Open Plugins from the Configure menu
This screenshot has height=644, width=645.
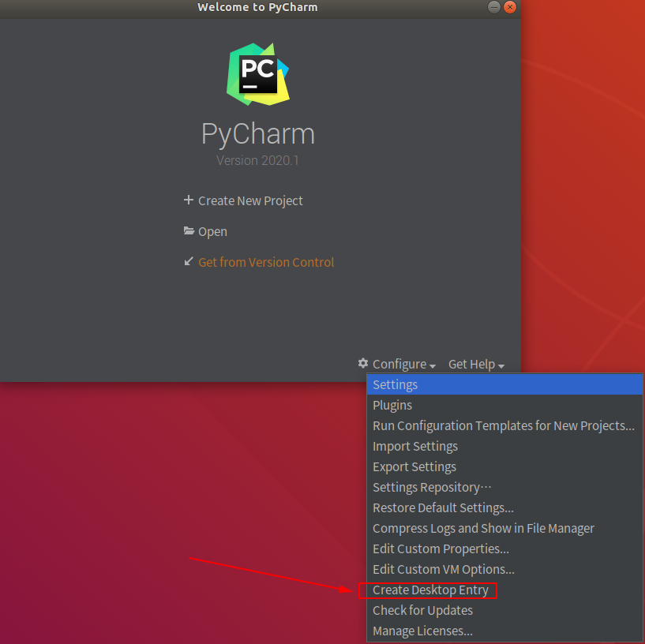tap(392, 405)
